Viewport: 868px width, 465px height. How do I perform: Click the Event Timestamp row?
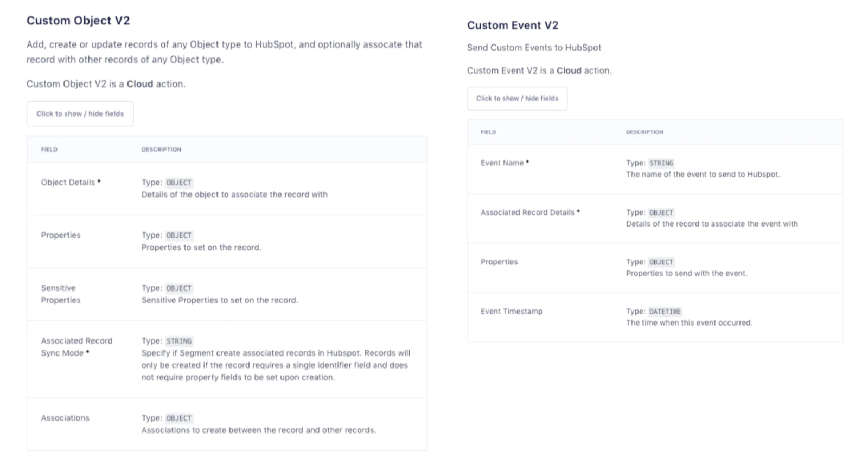coord(511,311)
